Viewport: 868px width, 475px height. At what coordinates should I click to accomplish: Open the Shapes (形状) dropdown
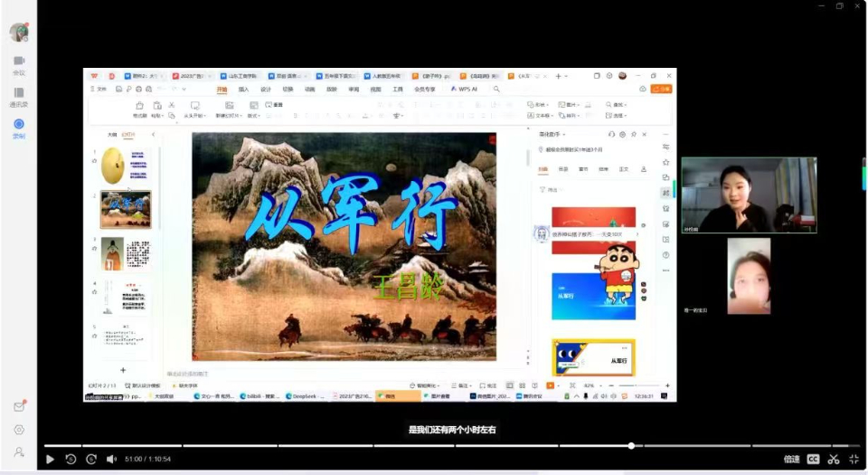pos(537,104)
